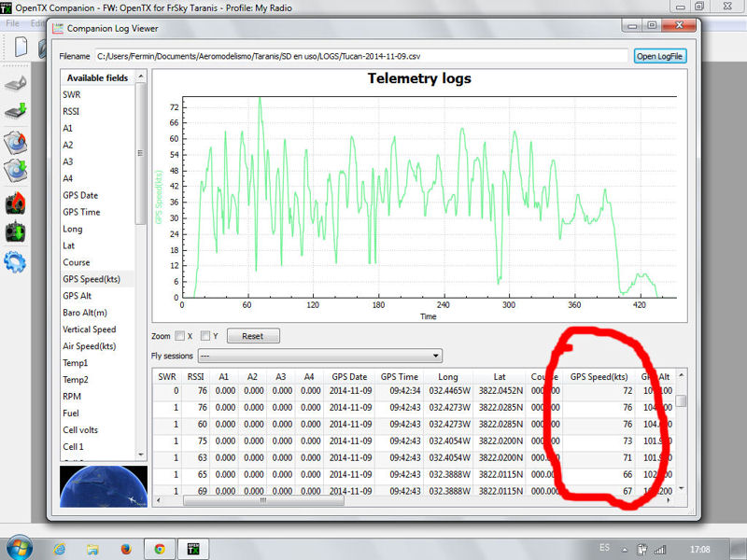Select Baro Alt(m) field in list
This screenshot has width=747, height=560.
point(85,313)
